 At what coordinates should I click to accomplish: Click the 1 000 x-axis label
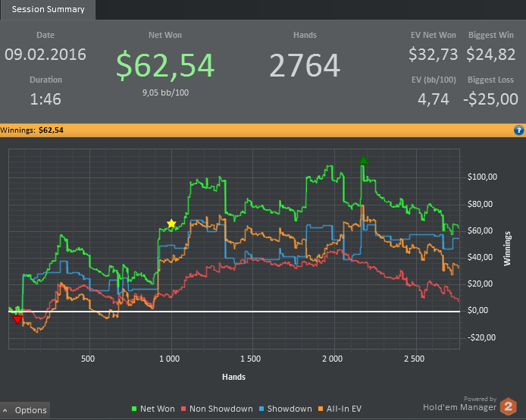coord(170,359)
